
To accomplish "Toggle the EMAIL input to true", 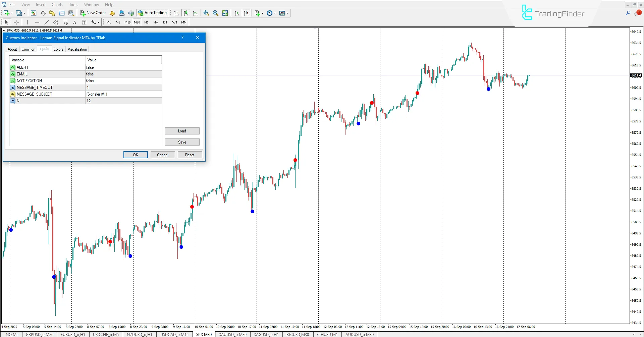I will click(x=123, y=74).
